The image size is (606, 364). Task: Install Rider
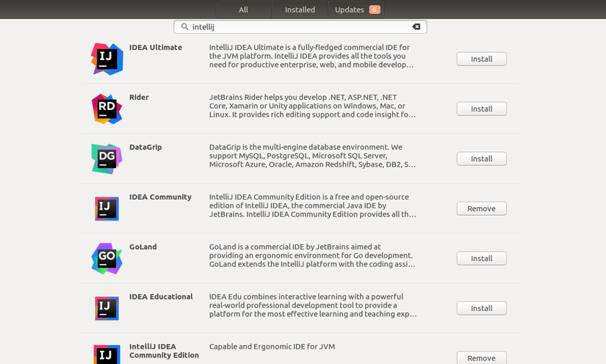click(x=481, y=109)
